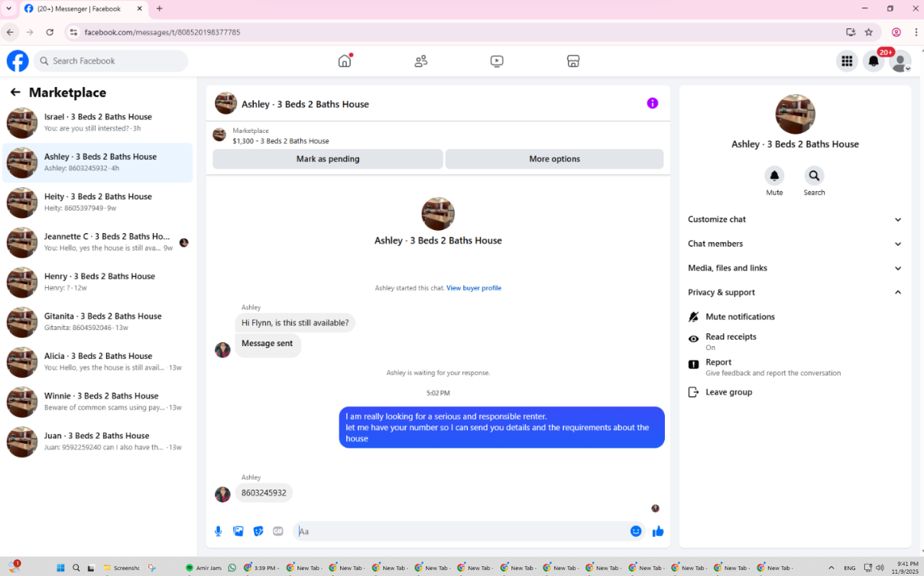Screen dimensions: 924x576
Task: Send a voice clip with microphone icon
Action: tap(219, 531)
